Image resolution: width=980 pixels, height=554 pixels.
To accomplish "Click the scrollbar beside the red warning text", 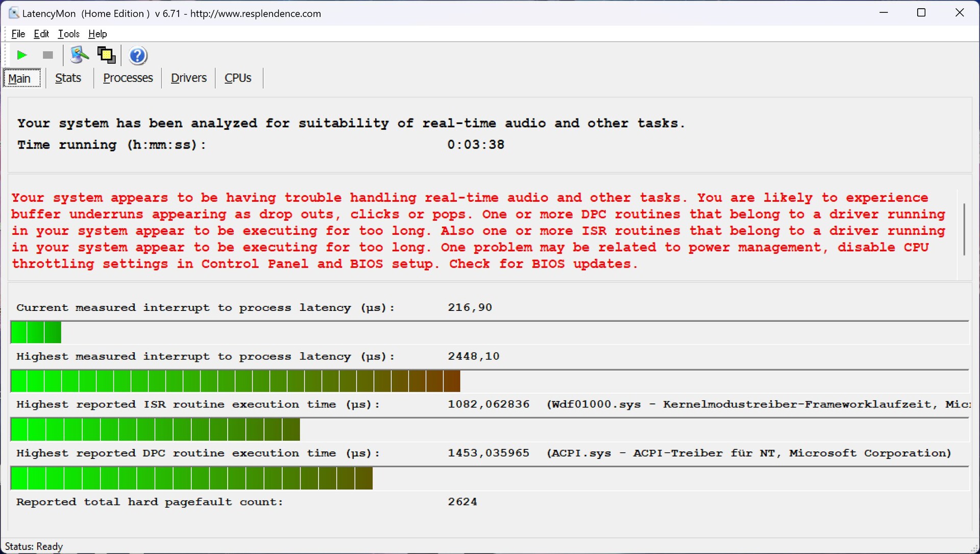I will [x=964, y=229].
